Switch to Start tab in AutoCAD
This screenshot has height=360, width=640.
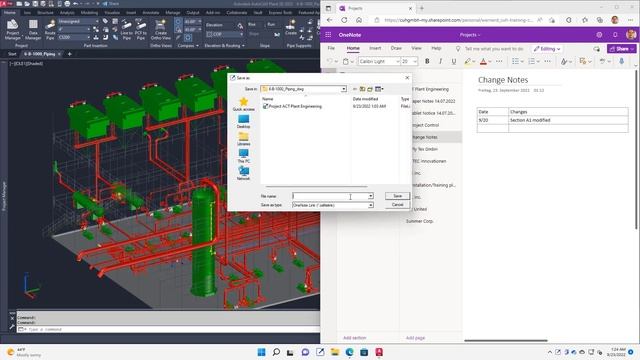point(12,54)
